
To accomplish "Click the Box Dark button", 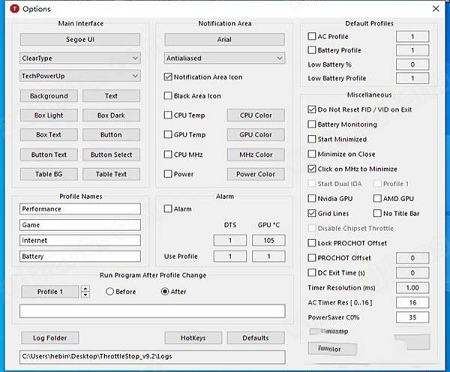I will 111,115.
